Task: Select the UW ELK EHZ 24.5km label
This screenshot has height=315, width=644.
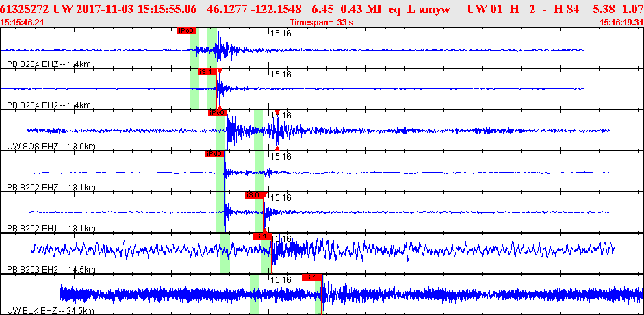Action: (x=51, y=310)
